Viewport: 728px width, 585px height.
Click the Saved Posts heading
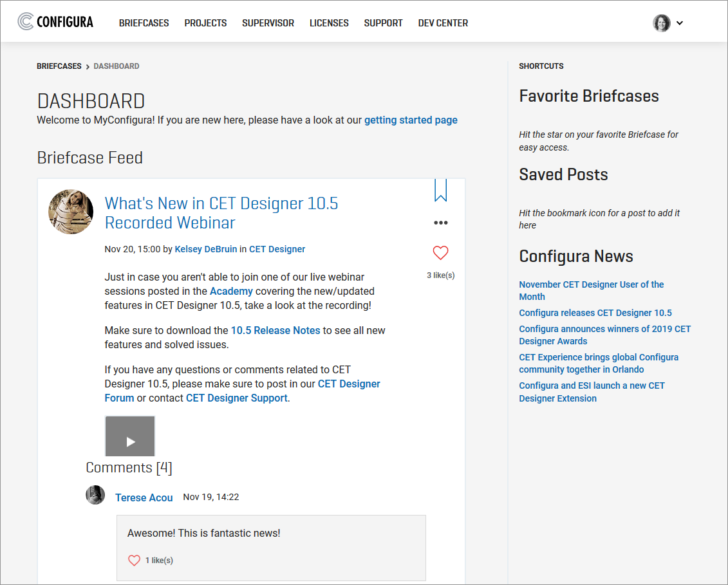pyautogui.click(x=563, y=174)
